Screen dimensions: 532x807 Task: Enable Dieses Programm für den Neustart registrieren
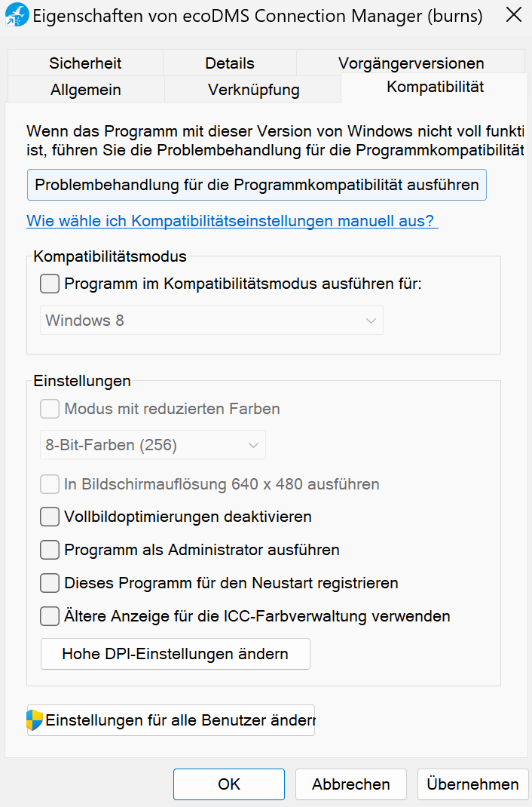point(50,583)
